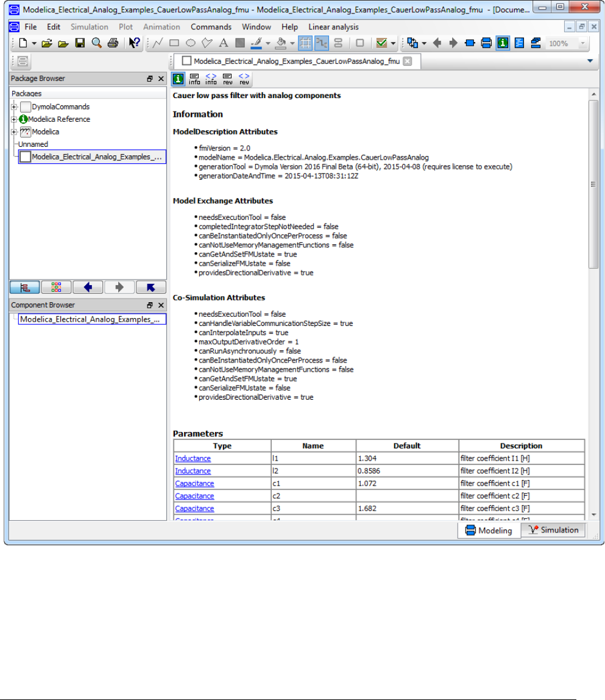Toggle the grid display button
This screenshot has height=700, width=605.
click(x=305, y=43)
